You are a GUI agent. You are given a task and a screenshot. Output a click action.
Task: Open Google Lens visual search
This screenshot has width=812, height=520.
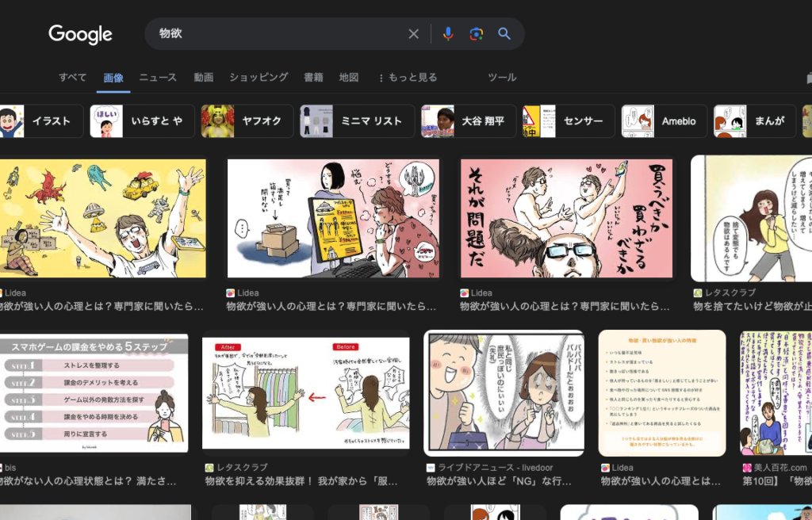tap(476, 34)
